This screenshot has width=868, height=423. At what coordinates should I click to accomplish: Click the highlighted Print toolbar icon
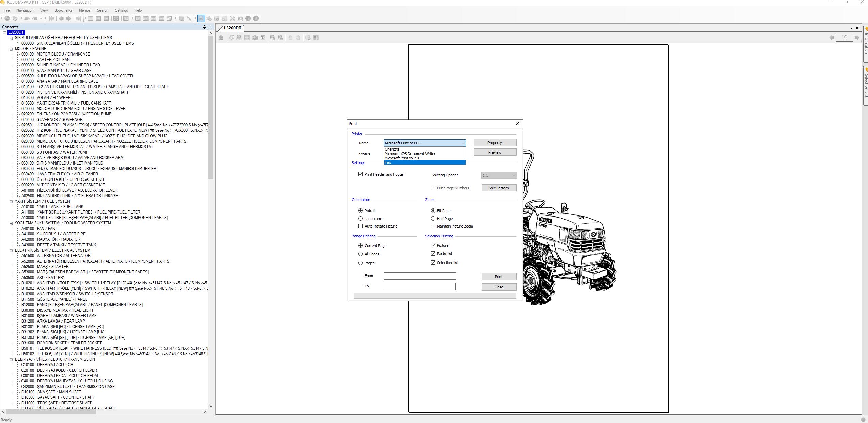[201, 19]
